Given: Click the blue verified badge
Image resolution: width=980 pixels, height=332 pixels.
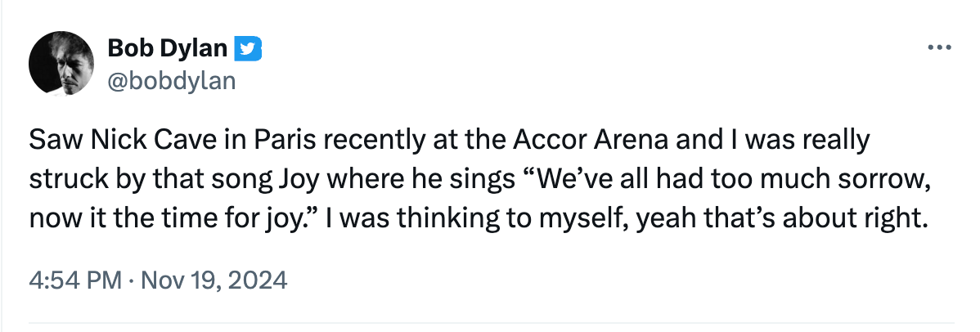Looking at the screenshot, I should point(248,49).
